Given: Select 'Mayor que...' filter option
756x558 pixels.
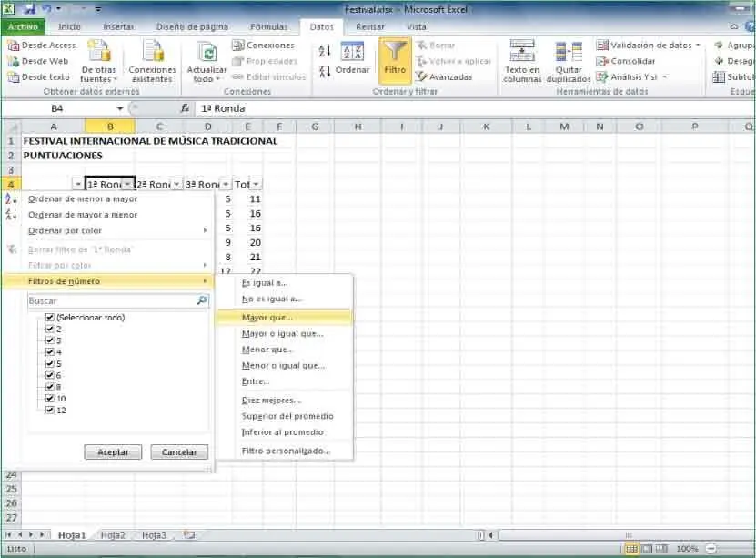Looking at the screenshot, I should pos(267,318).
